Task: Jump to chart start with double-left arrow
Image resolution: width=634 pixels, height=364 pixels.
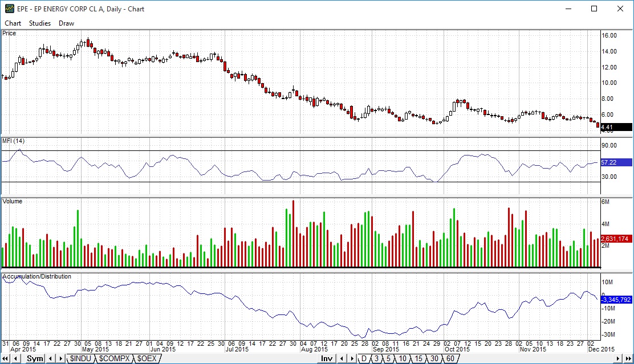Action: click(x=5, y=359)
